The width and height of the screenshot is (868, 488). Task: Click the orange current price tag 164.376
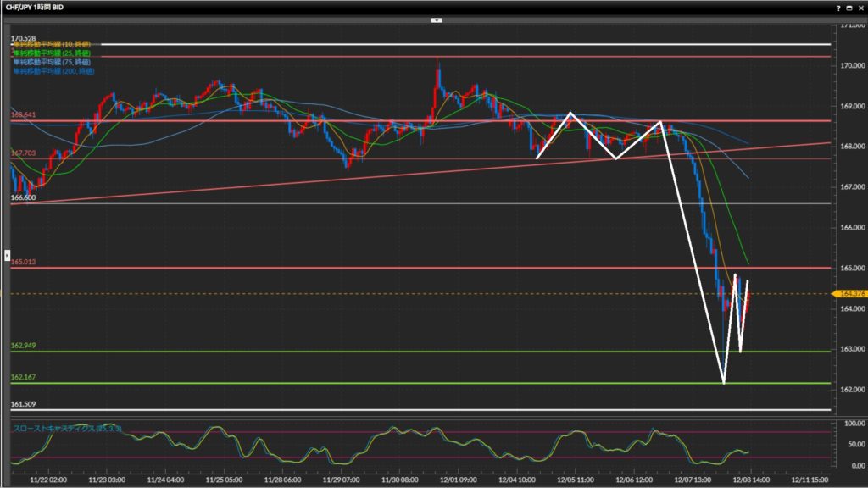[x=849, y=293]
